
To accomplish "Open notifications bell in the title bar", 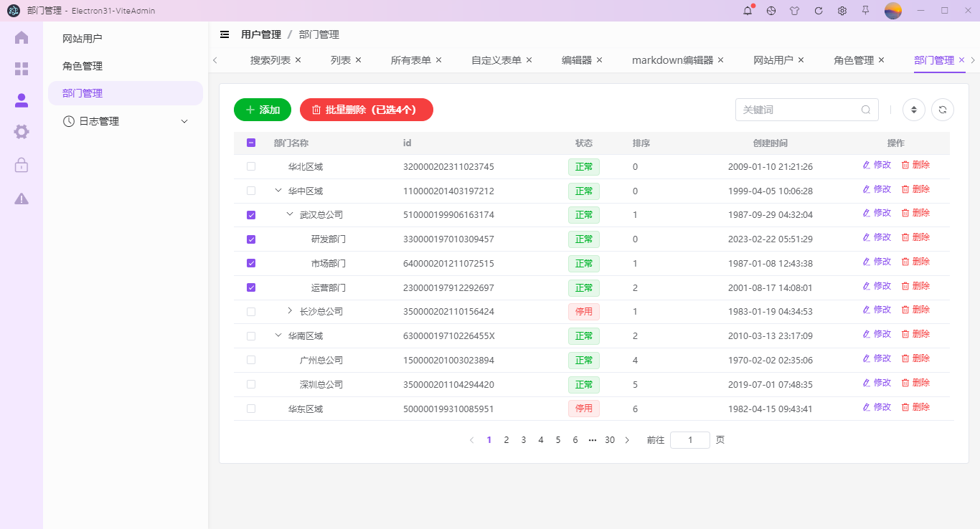I will [747, 11].
